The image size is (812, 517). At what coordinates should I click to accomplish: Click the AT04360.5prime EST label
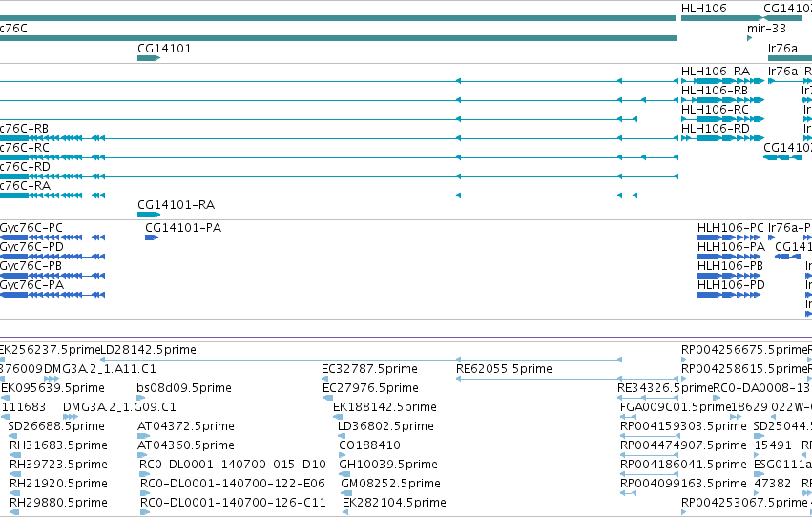tap(186, 445)
